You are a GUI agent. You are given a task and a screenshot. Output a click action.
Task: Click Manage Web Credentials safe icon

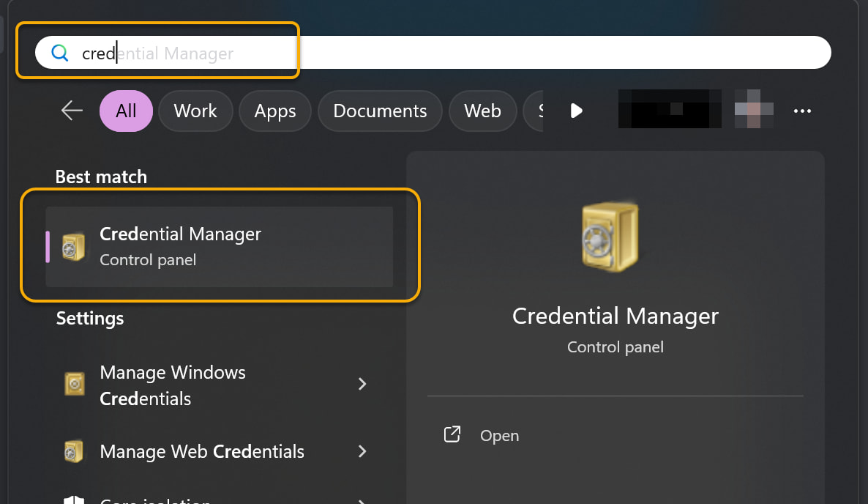(73, 451)
